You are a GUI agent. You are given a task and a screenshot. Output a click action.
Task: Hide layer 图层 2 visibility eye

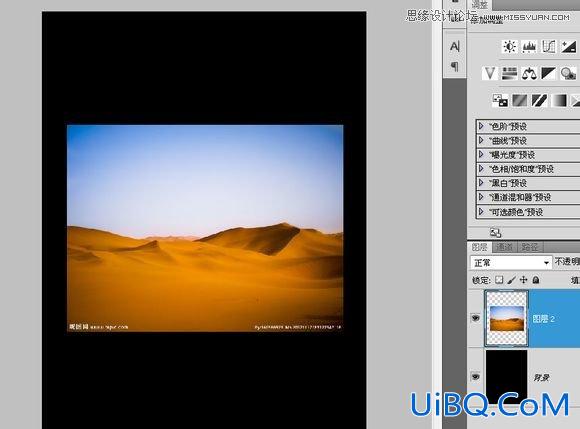pos(476,318)
